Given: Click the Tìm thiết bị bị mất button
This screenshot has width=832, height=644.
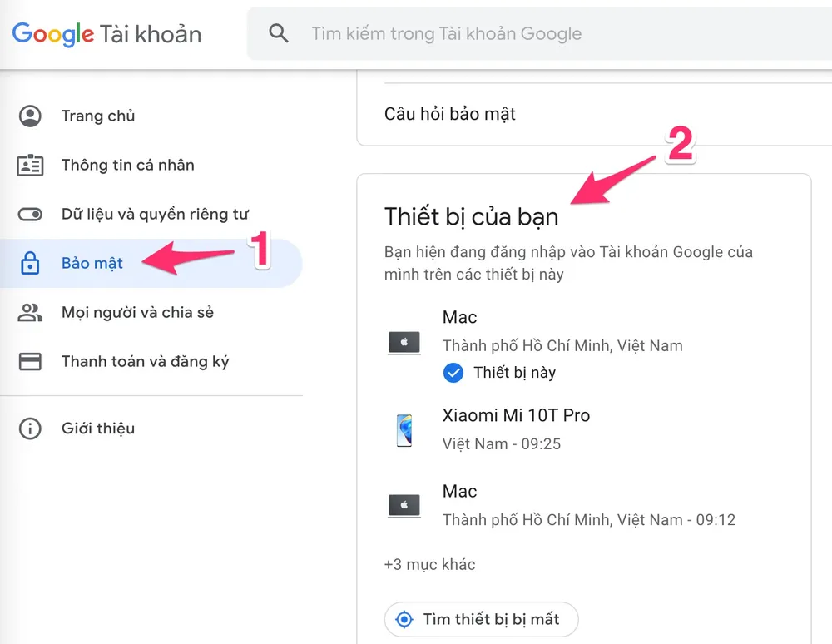Looking at the screenshot, I should 481,619.
